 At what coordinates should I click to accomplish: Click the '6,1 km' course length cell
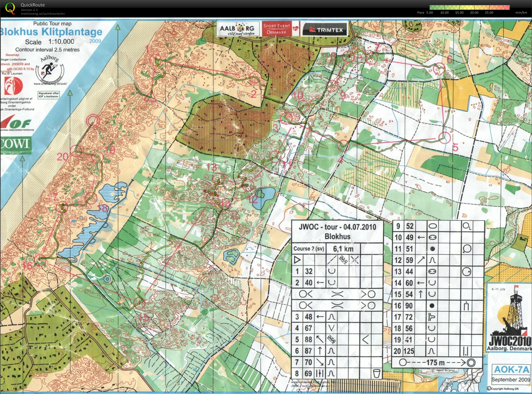pyautogui.click(x=343, y=249)
